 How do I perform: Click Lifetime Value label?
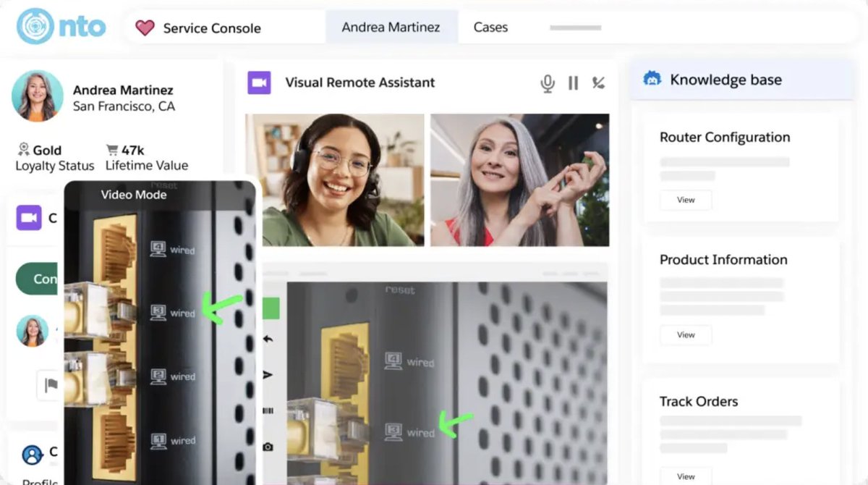(x=147, y=165)
